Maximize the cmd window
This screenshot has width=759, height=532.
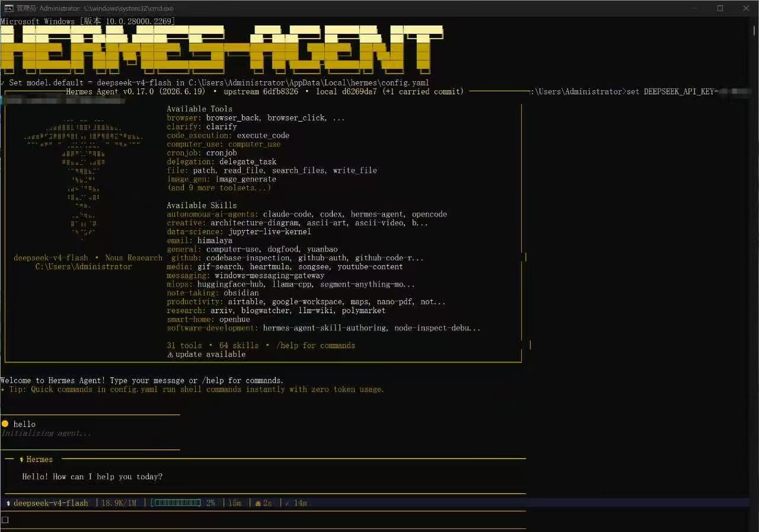click(720, 8)
